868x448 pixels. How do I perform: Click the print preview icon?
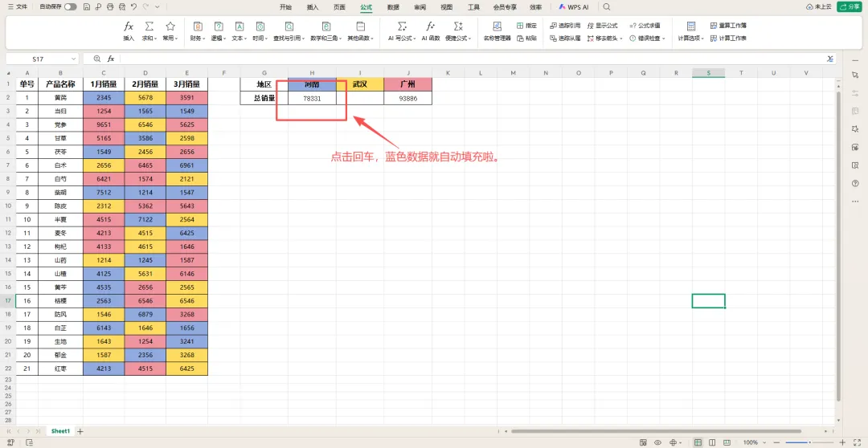pyautogui.click(x=121, y=7)
